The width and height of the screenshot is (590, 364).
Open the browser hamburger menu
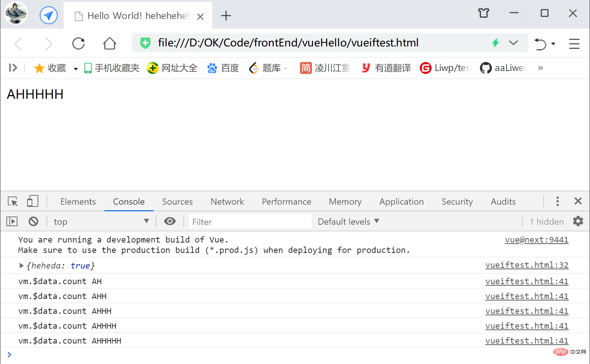click(x=574, y=43)
